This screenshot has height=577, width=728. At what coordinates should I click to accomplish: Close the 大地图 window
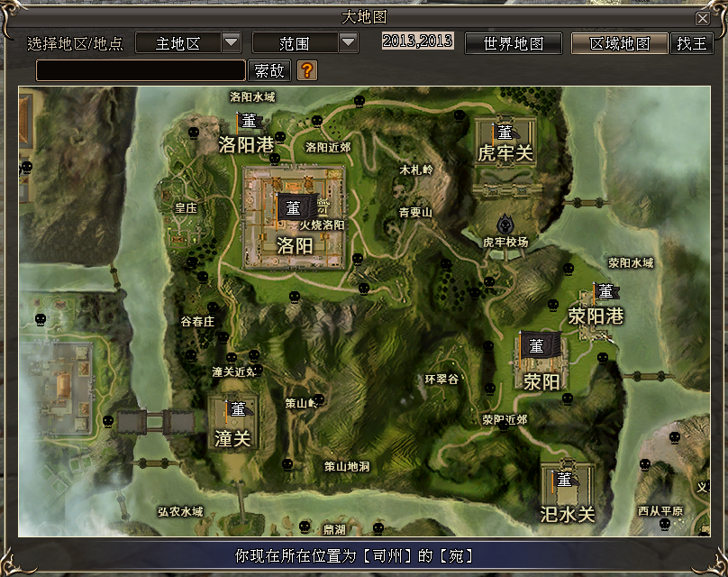tap(703, 19)
